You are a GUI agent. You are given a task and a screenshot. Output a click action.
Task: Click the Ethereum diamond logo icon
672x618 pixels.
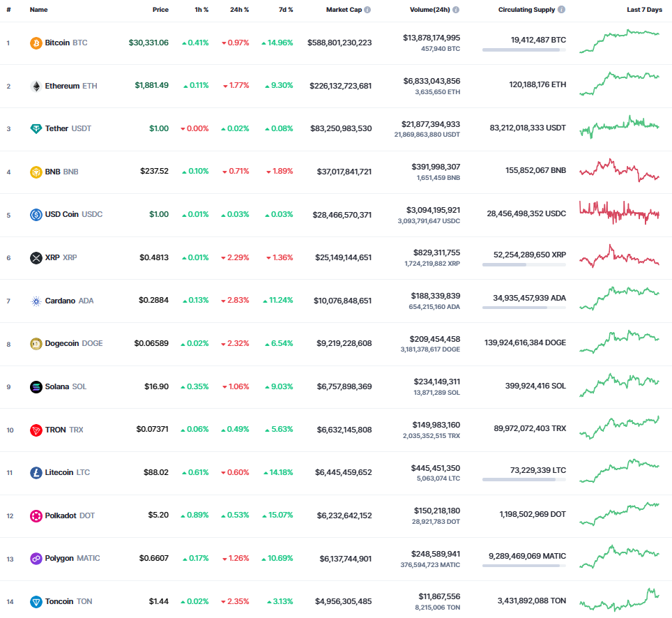tap(36, 86)
